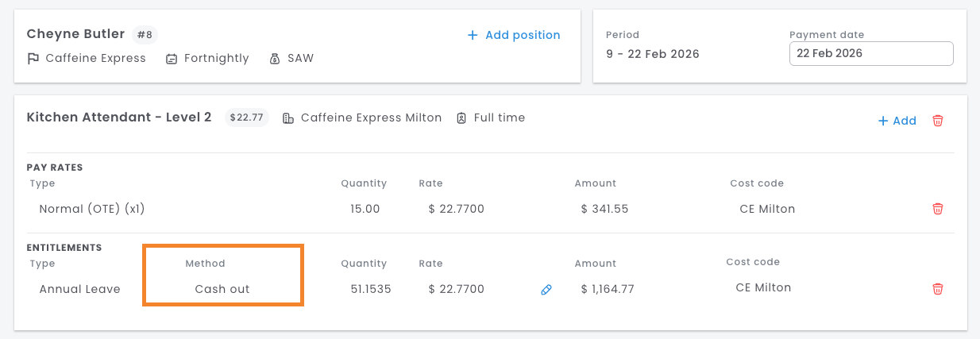
Task: Delete the Annual Leave entitlement row
Action: point(938,289)
